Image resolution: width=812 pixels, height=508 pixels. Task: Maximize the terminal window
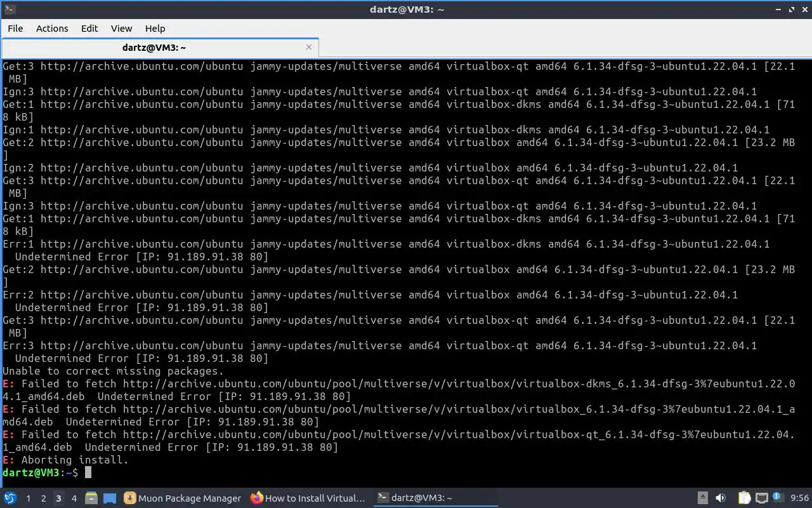pyautogui.click(x=791, y=10)
